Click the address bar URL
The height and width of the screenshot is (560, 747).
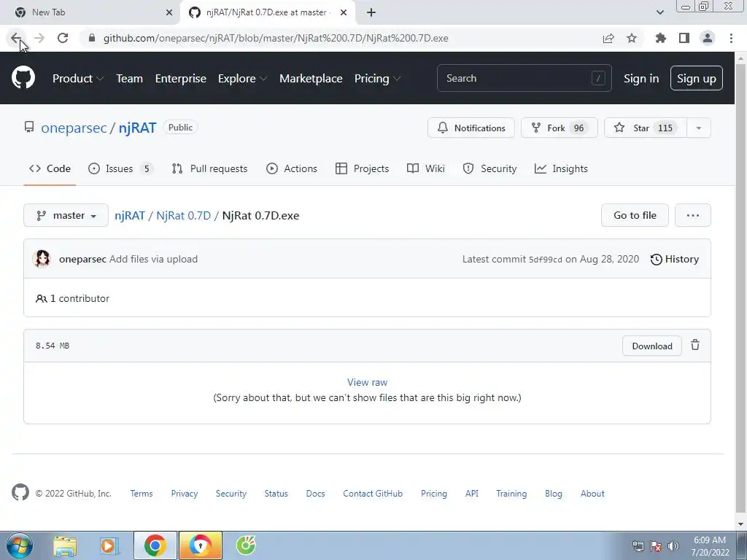point(276,38)
